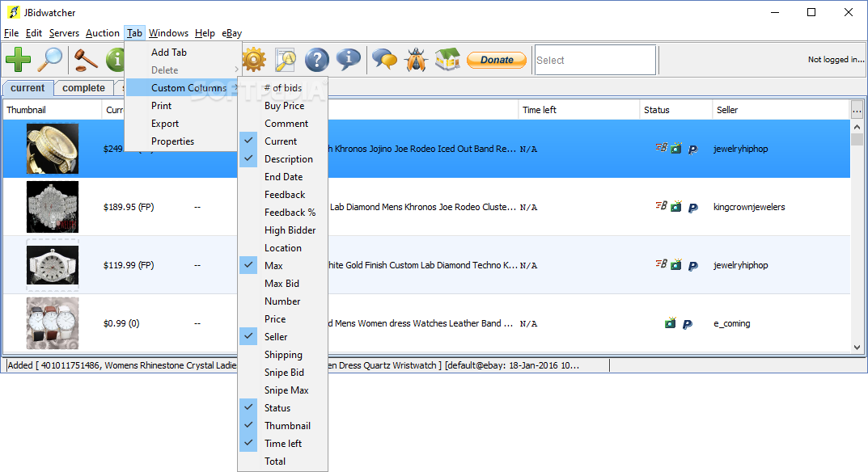The height and width of the screenshot is (472, 868).
Task: Expand the Delete submenu arrow
Action: [236, 70]
